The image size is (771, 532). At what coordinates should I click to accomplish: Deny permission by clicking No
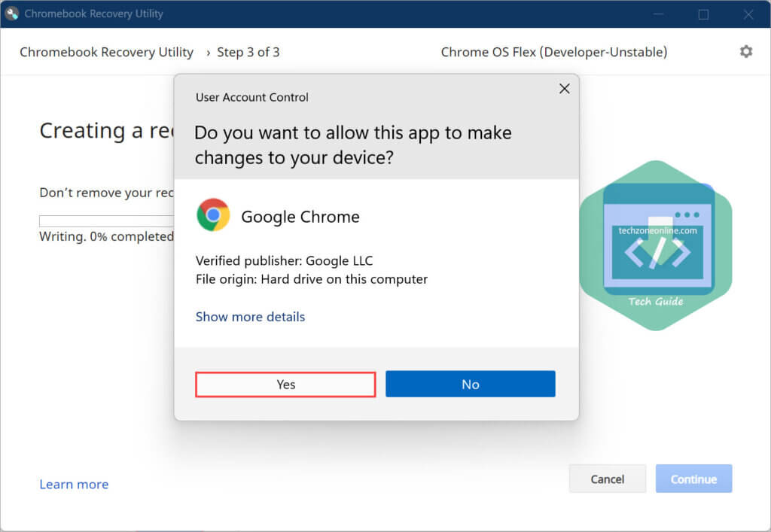pyautogui.click(x=470, y=384)
